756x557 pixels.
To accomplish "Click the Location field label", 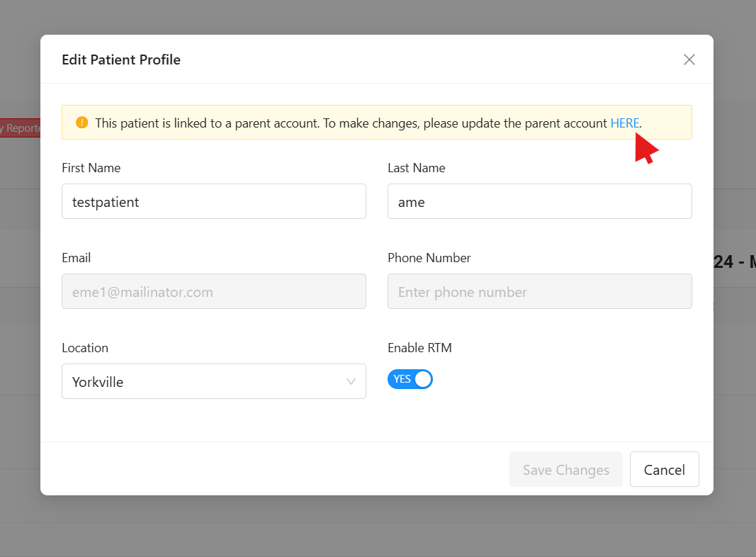I will 84,348.
